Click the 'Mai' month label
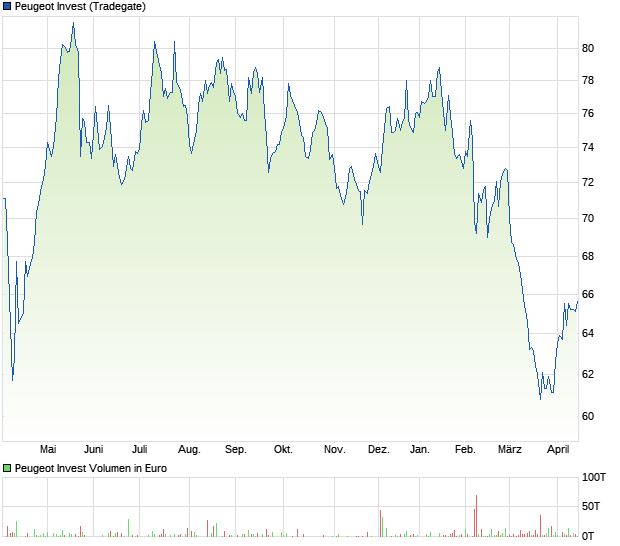Image resolution: width=620 pixels, height=546 pixels. pyautogui.click(x=48, y=450)
